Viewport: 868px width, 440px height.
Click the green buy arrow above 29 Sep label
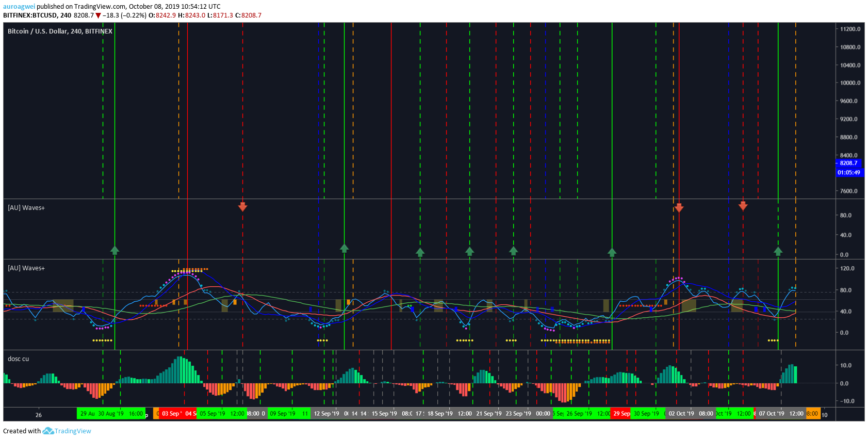[x=612, y=252]
